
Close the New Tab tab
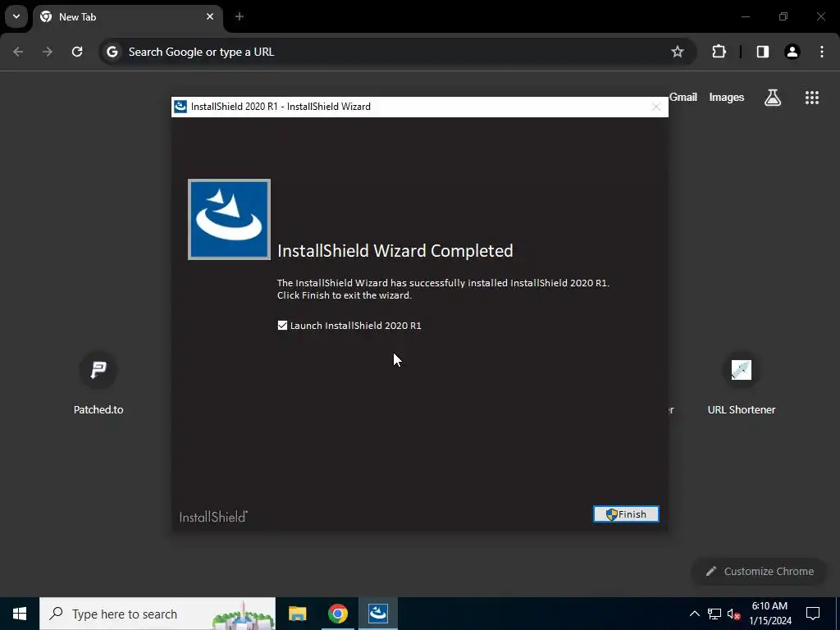click(210, 16)
